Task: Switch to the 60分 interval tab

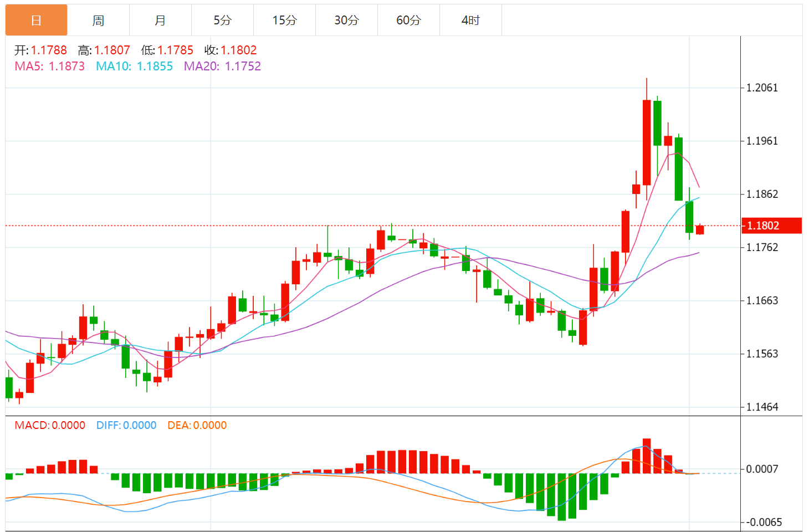Action: (408, 21)
